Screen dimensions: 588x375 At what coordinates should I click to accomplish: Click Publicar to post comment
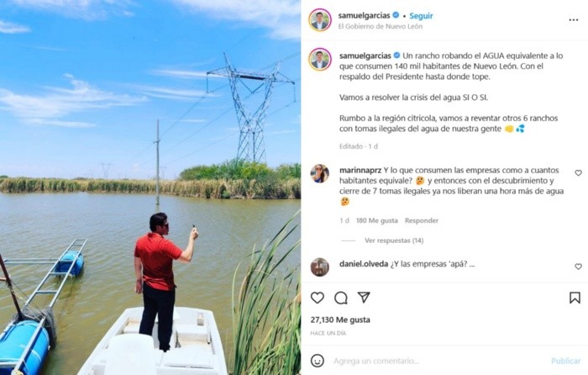tap(565, 361)
